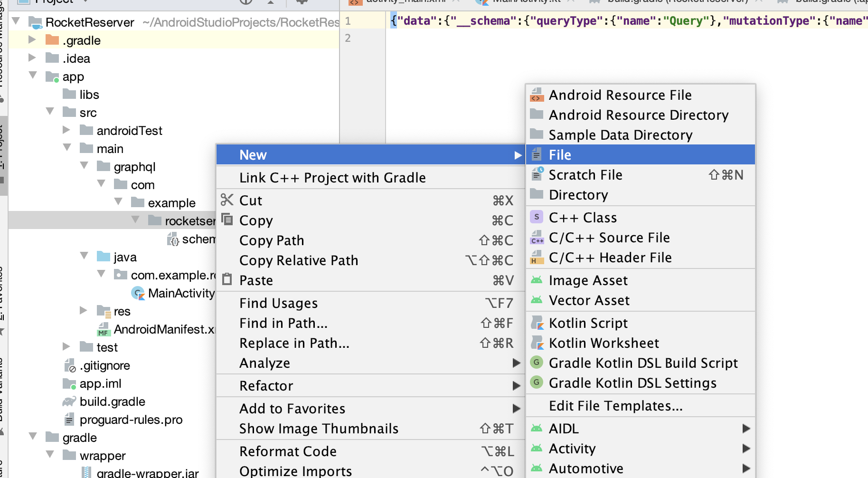The image size is (868, 478).
Task: Select Add to Favorites
Action: coord(370,408)
